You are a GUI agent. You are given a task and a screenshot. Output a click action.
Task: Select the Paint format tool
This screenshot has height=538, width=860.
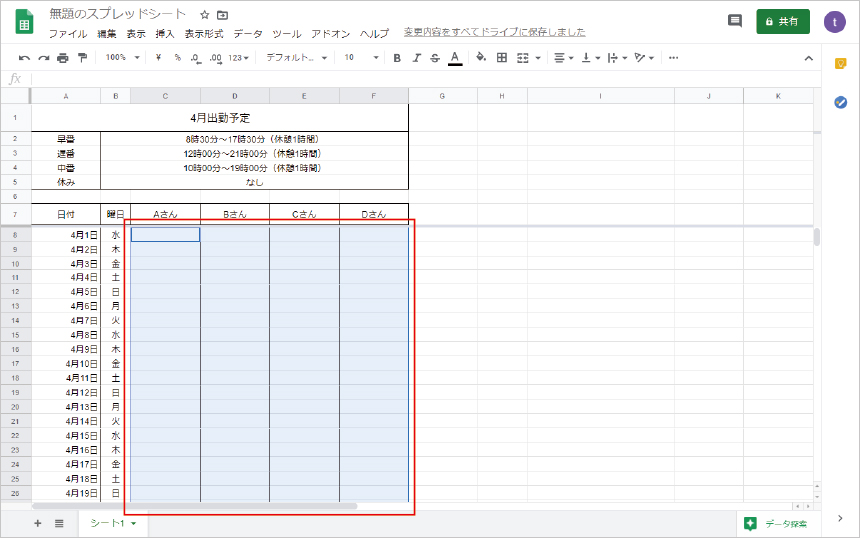[x=82, y=58]
